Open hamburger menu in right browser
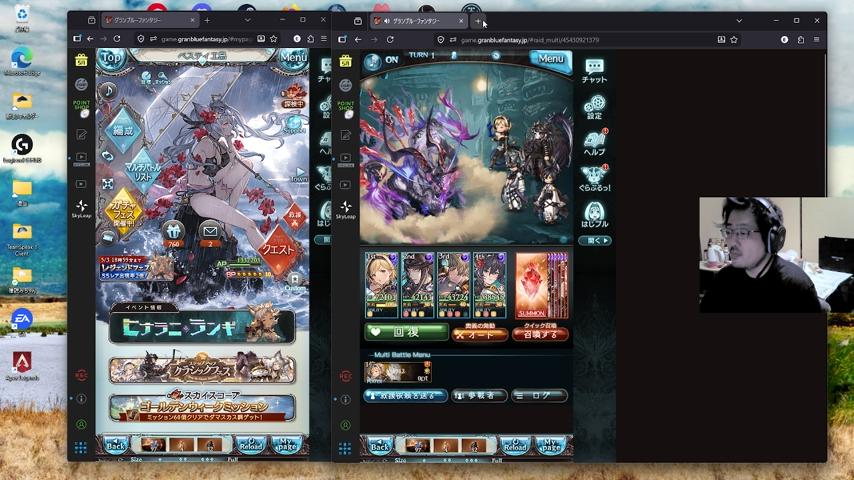The width and height of the screenshot is (854, 480). [x=816, y=39]
